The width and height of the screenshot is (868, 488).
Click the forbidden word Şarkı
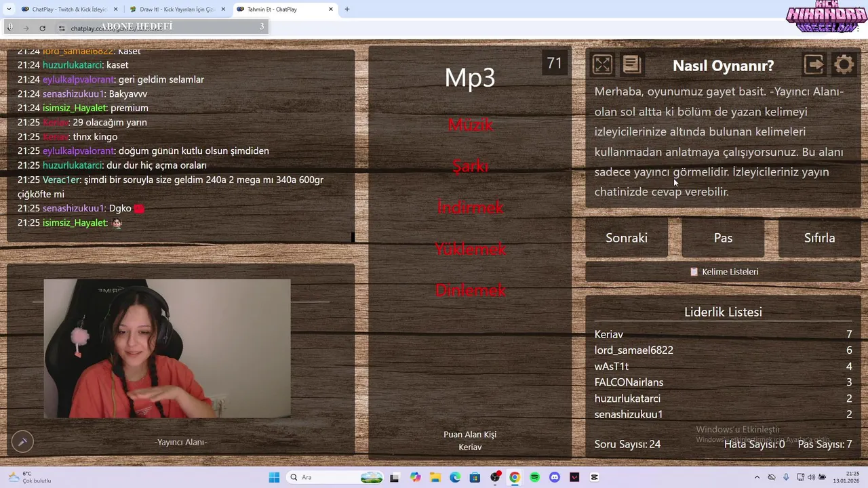[470, 166]
